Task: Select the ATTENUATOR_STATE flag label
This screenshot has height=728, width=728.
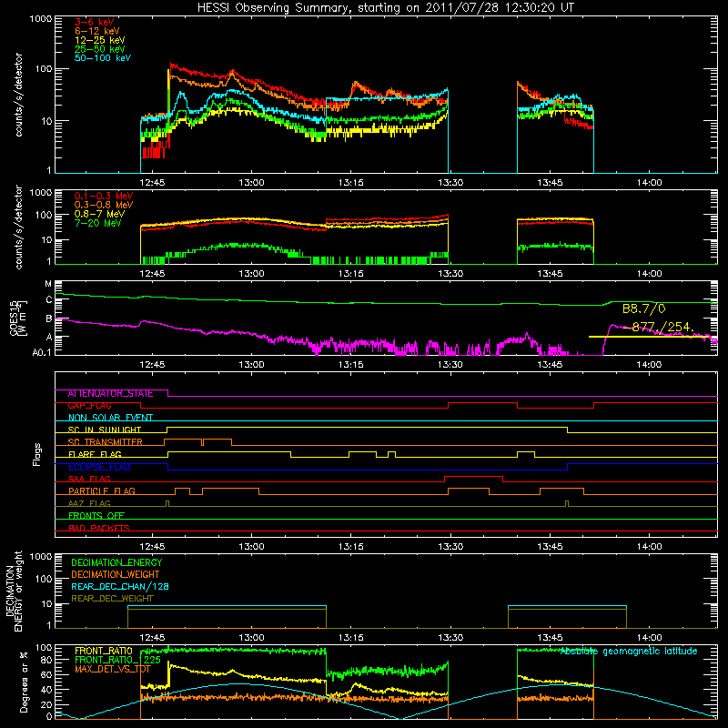Action: (110, 394)
